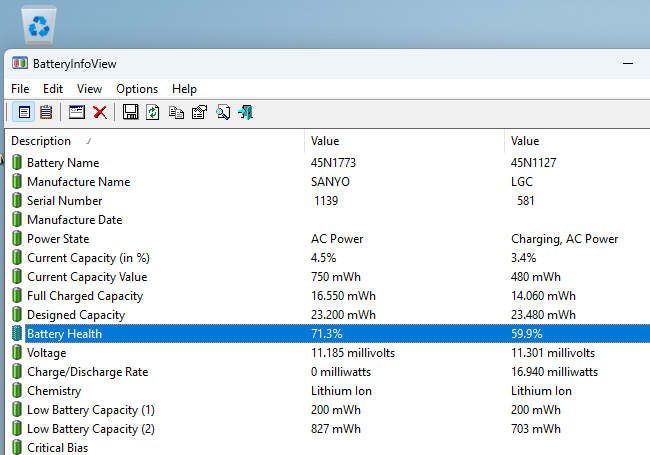Click the serial number value 1139

[326, 201]
